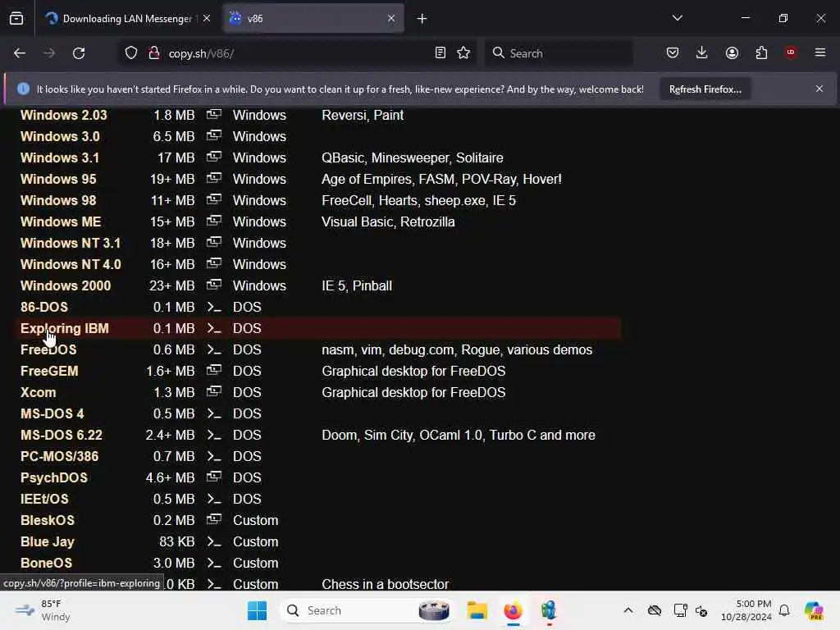Open Windows Start menu
The image size is (840, 630).
[257, 610]
